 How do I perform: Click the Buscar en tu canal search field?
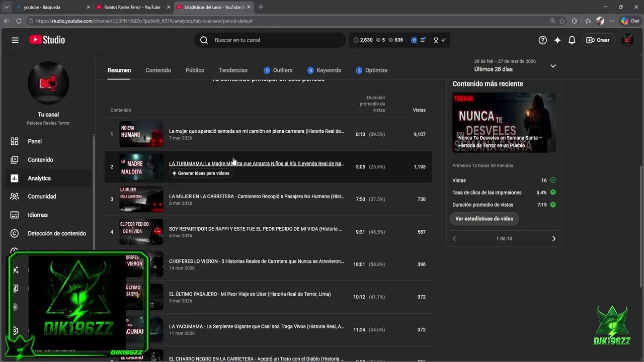pos(270,40)
